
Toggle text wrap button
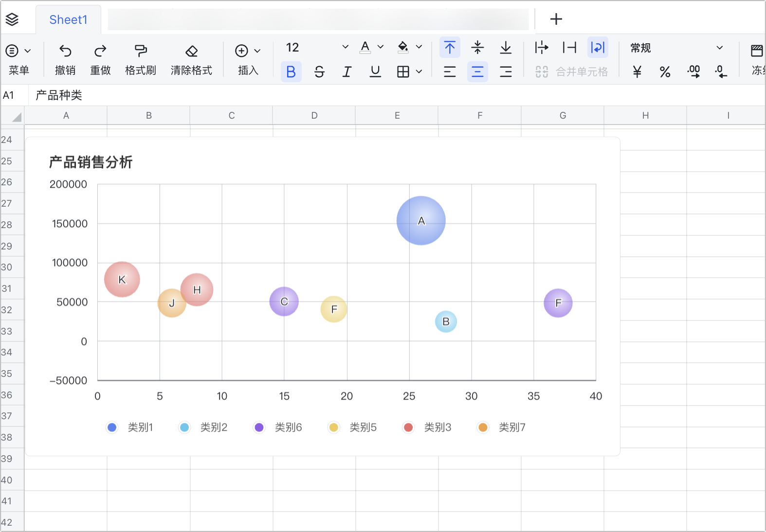tap(598, 48)
